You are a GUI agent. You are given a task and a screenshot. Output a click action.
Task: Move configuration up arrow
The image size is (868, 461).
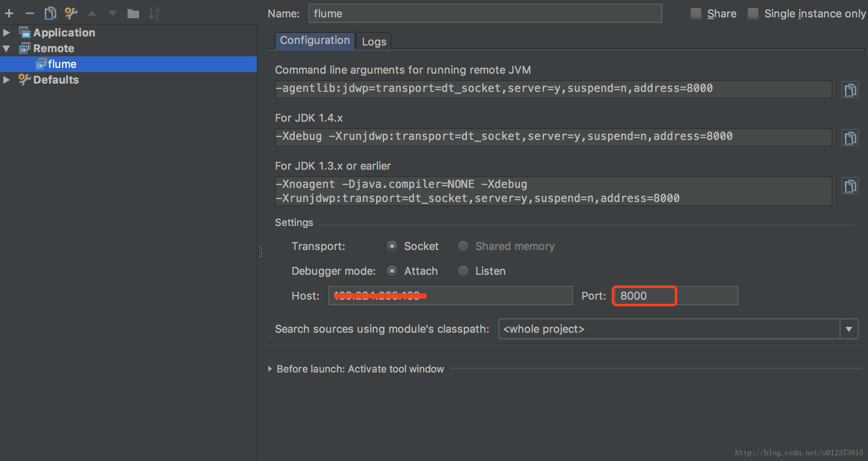(92, 14)
